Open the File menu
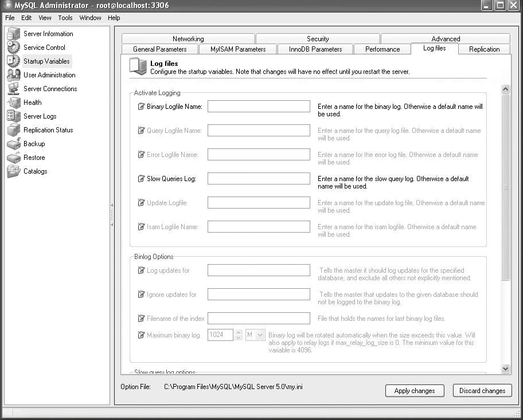Image resolution: width=523 pixels, height=420 pixels. 10,18
